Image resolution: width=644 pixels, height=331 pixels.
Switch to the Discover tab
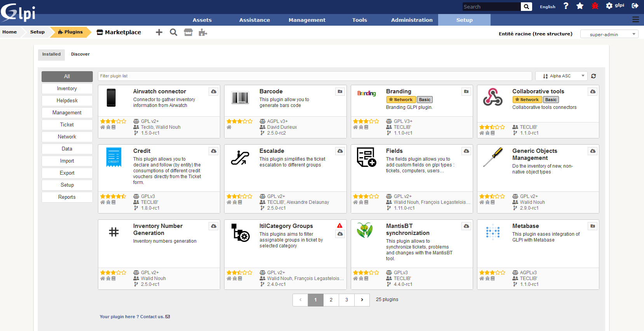80,54
